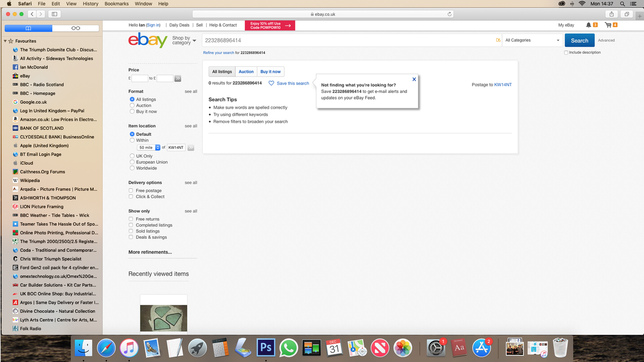This screenshot has width=644, height=362.
Task: Open the History menu in menu bar
Action: point(91,4)
